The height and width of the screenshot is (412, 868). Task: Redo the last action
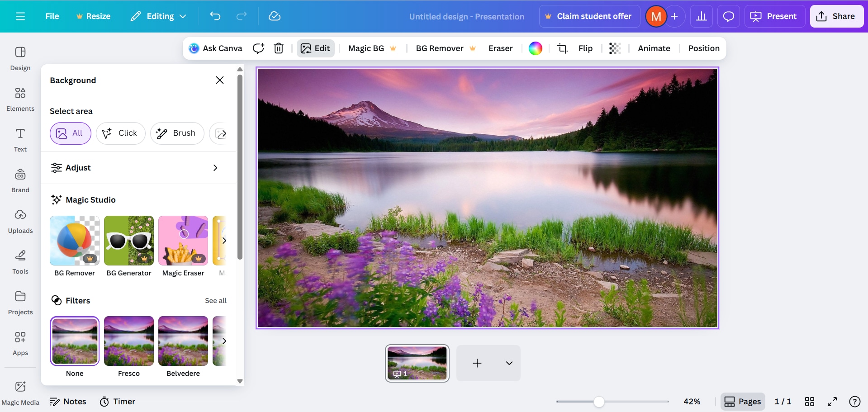(242, 16)
